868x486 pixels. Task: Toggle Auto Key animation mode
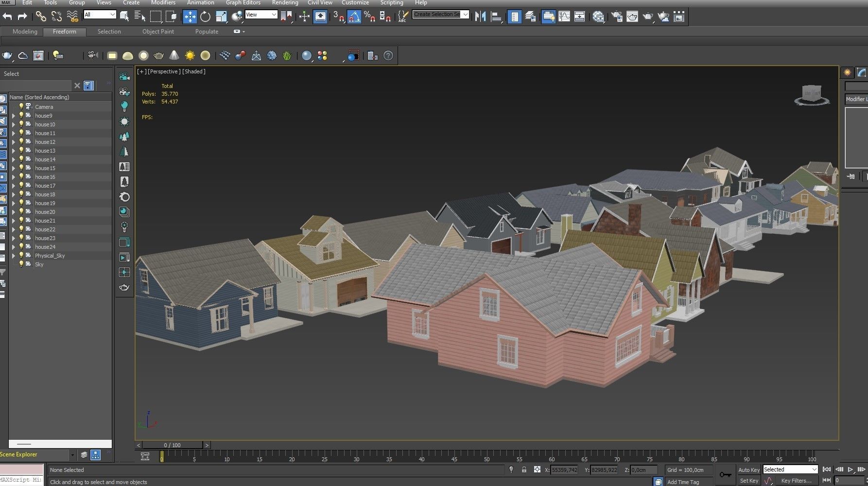[748, 469]
